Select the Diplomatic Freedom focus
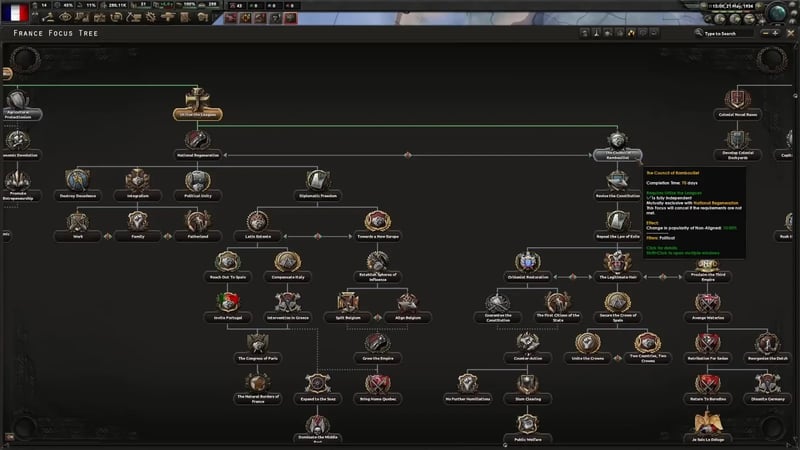800x450 pixels. point(318,186)
